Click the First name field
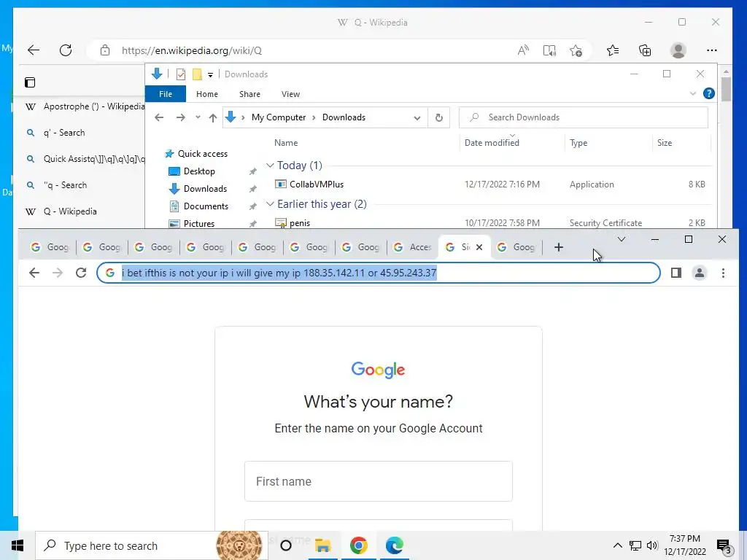Screen dimensions: 747x560 tap(379, 481)
